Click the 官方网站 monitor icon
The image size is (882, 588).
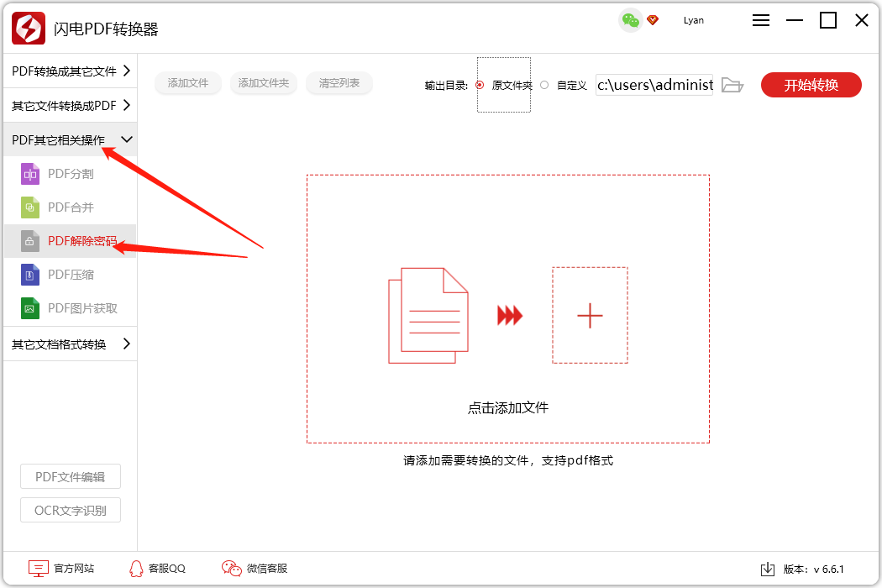coord(39,569)
